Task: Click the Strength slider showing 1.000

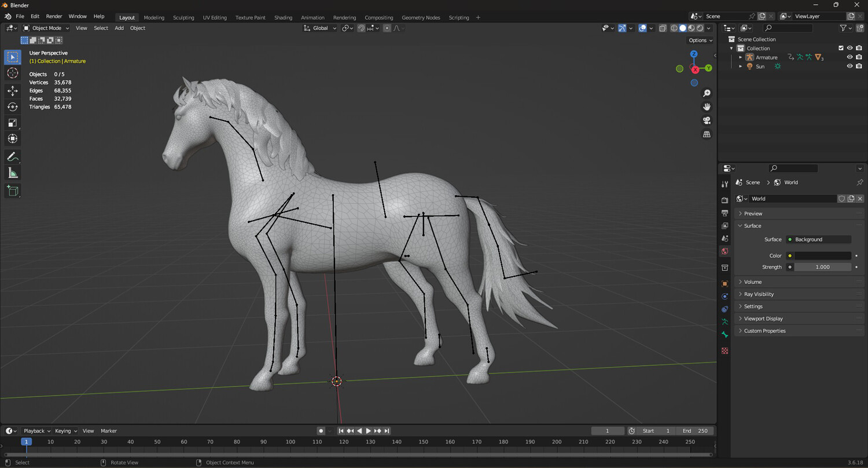Action: 822,267
